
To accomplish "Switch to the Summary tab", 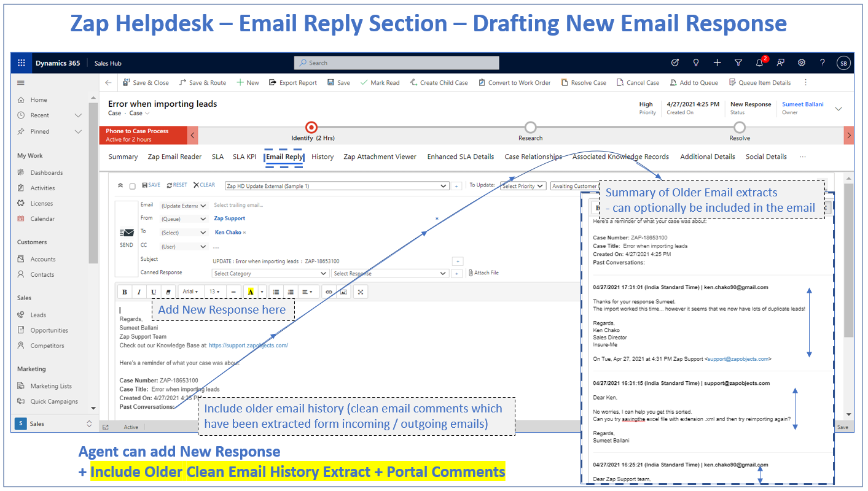I will [123, 157].
